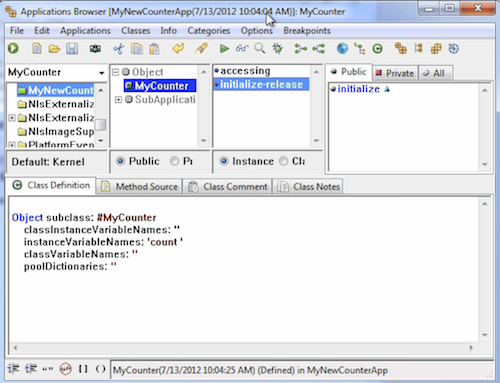Click the MyCounter timestamp status text field
500x383 pixels.
click(301, 370)
